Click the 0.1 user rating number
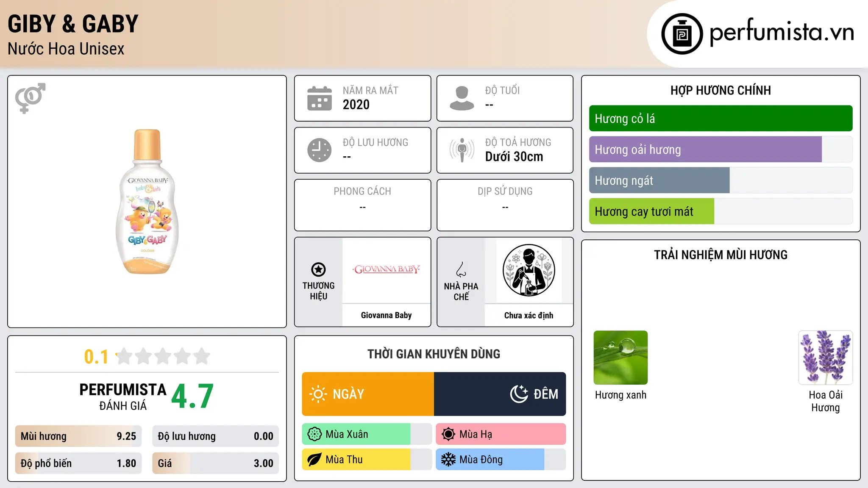 pyautogui.click(x=96, y=357)
